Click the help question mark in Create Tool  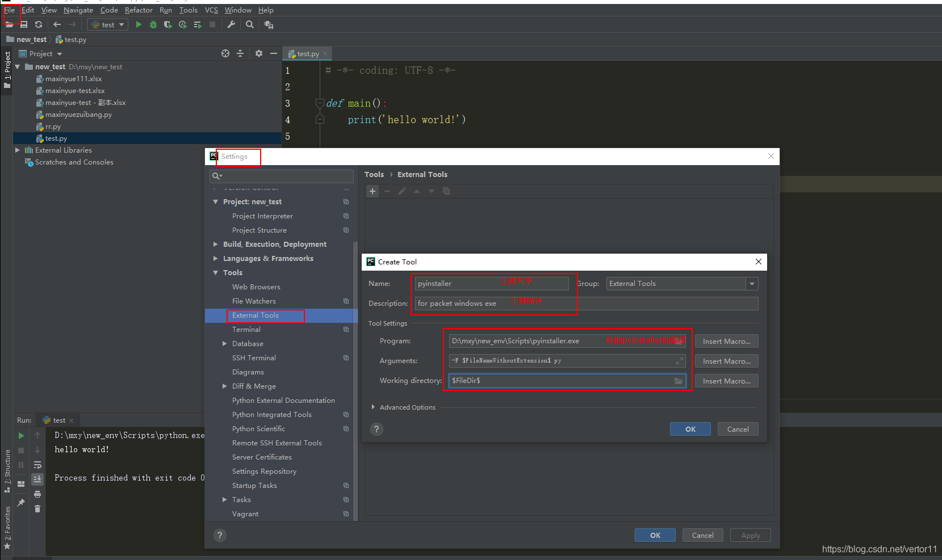click(376, 429)
